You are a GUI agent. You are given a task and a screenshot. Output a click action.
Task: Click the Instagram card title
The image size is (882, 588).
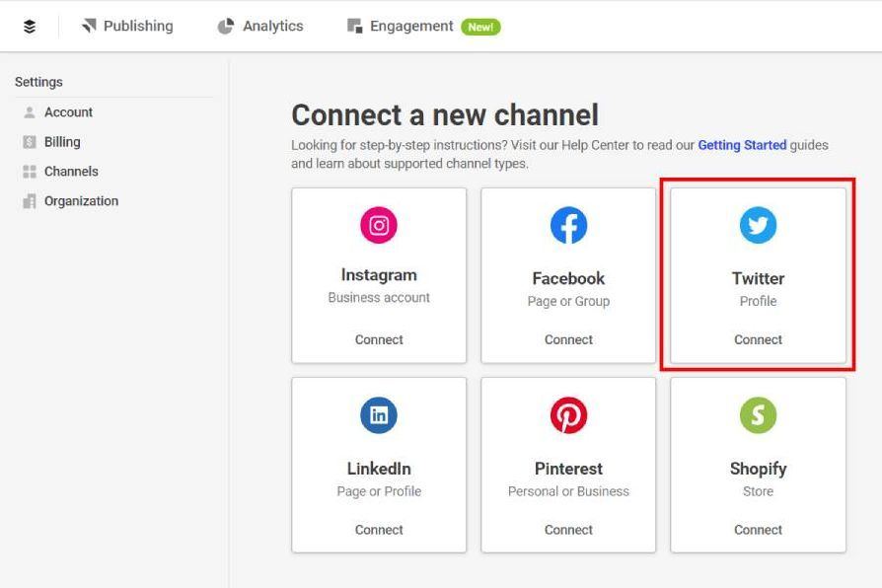tap(379, 275)
